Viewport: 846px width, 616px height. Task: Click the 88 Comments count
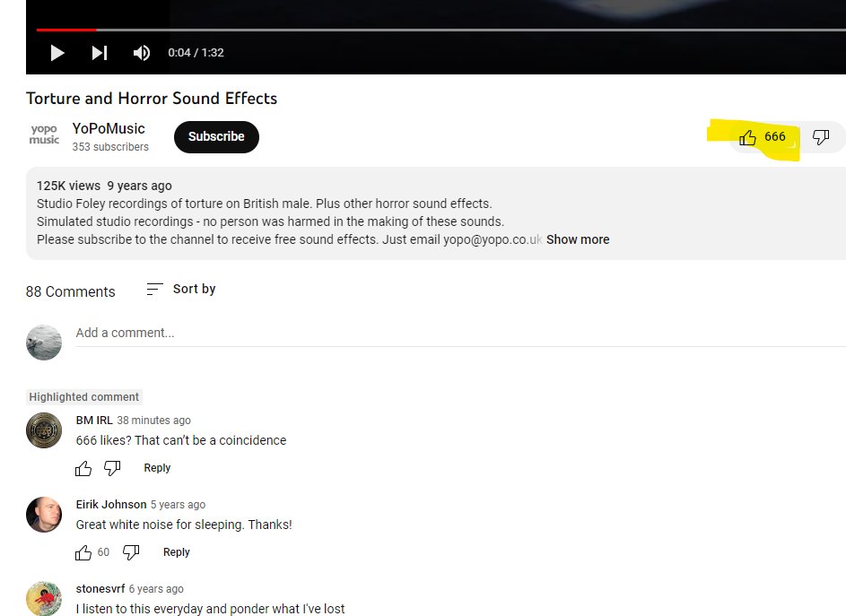click(x=70, y=291)
